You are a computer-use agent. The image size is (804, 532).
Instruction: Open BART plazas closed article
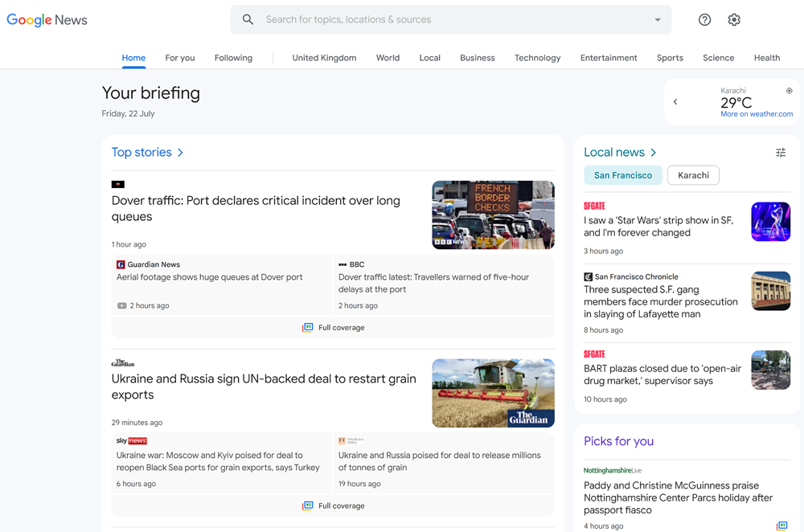(x=662, y=374)
